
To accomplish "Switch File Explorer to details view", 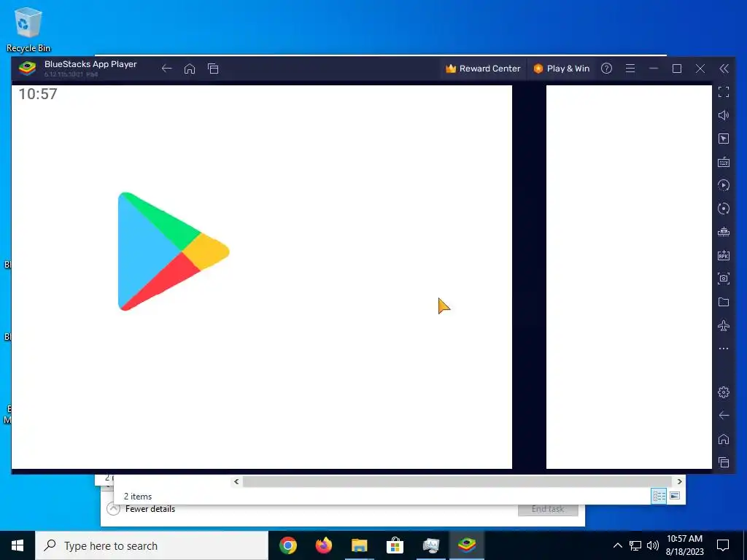I will point(659,496).
